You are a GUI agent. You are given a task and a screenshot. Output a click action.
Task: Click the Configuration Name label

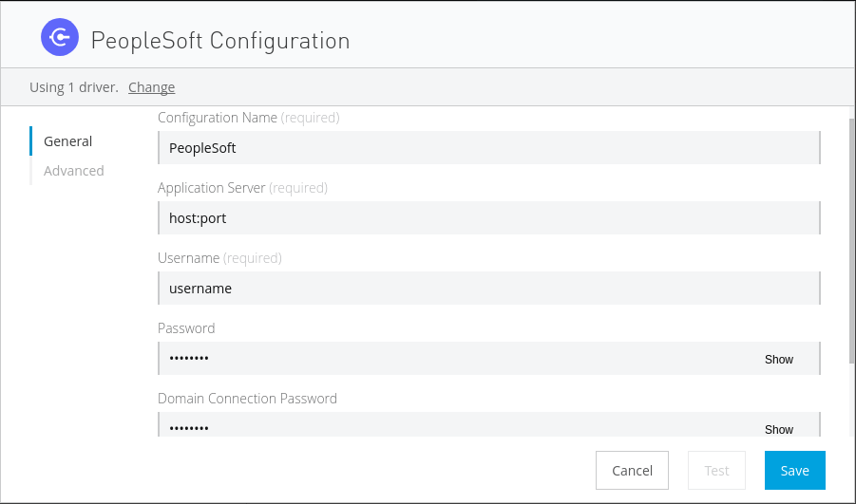click(218, 118)
